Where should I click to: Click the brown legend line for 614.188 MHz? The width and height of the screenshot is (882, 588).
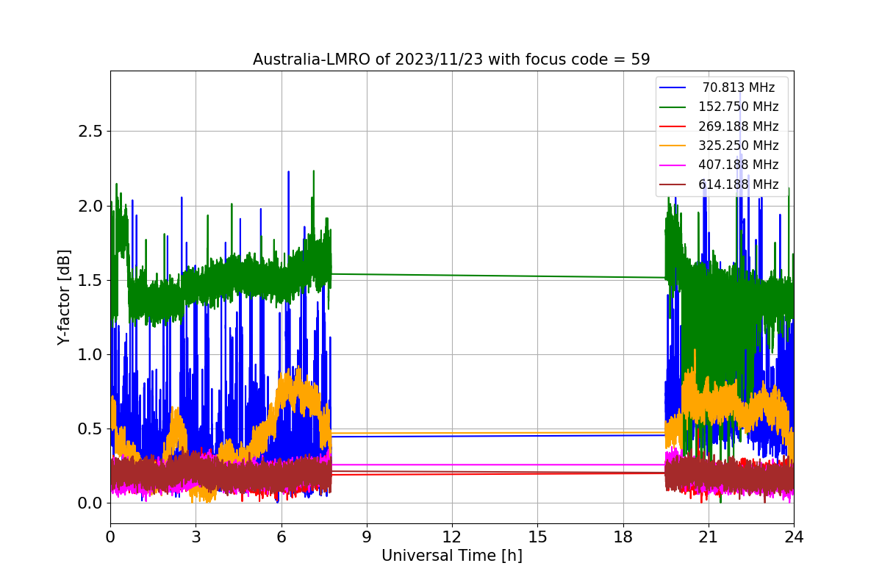pyautogui.click(x=673, y=184)
